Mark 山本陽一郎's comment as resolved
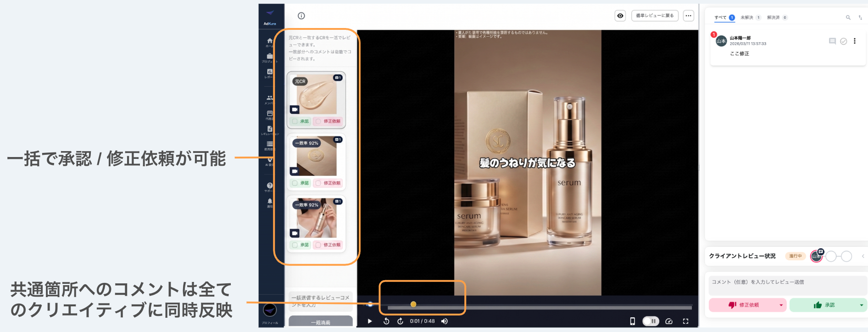This screenshot has height=332, width=868. coord(843,41)
